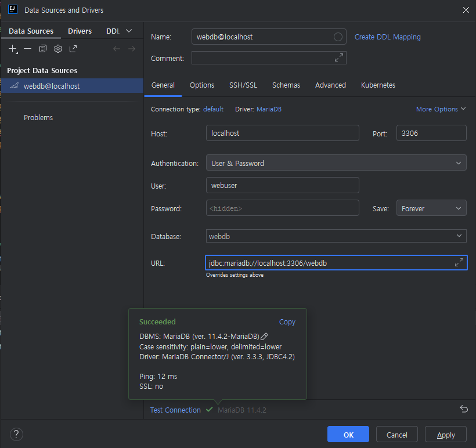Open data source settings gear icon
Image resolution: width=476 pixels, height=448 pixels.
coord(58,49)
